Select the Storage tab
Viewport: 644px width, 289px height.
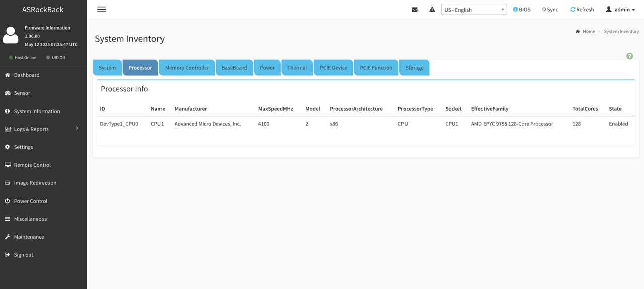pyautogui.click(x=414, y=68)
